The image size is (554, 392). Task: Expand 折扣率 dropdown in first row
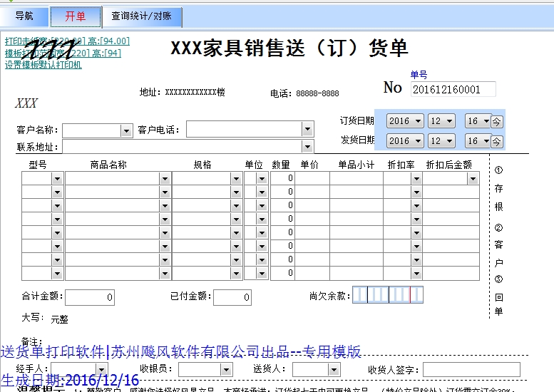[x=416, y=179]
